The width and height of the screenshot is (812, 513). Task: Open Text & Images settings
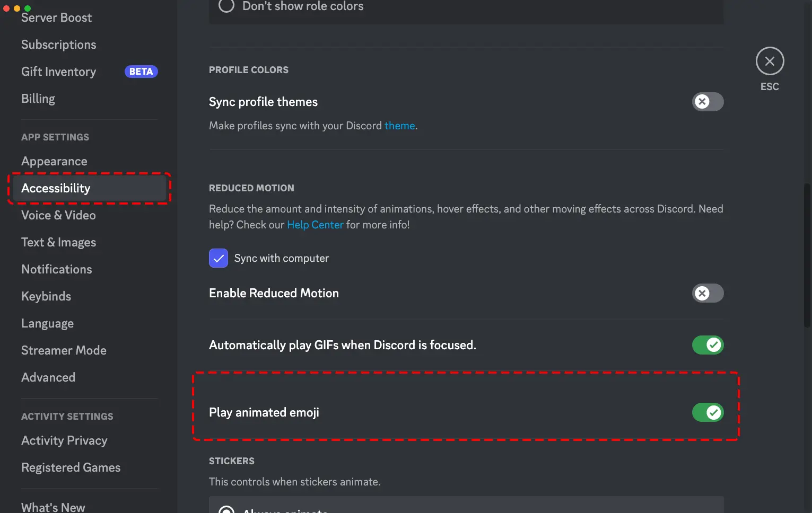pos(58,242)
